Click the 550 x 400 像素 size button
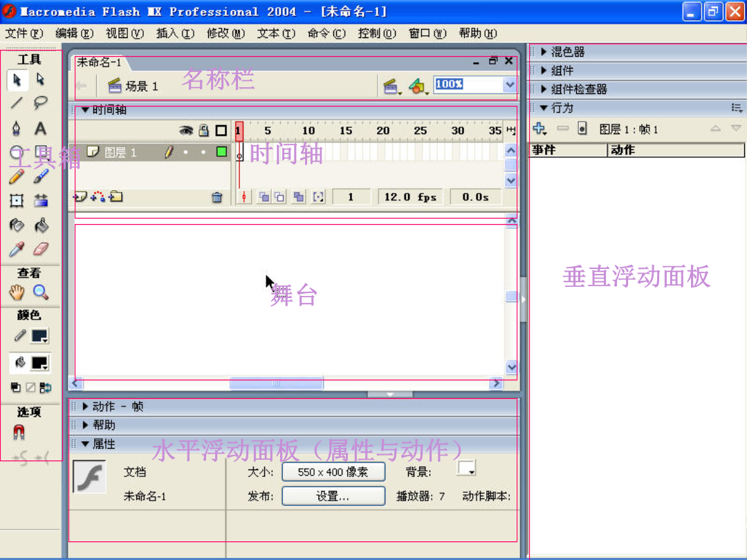 (x=333, y=472)
